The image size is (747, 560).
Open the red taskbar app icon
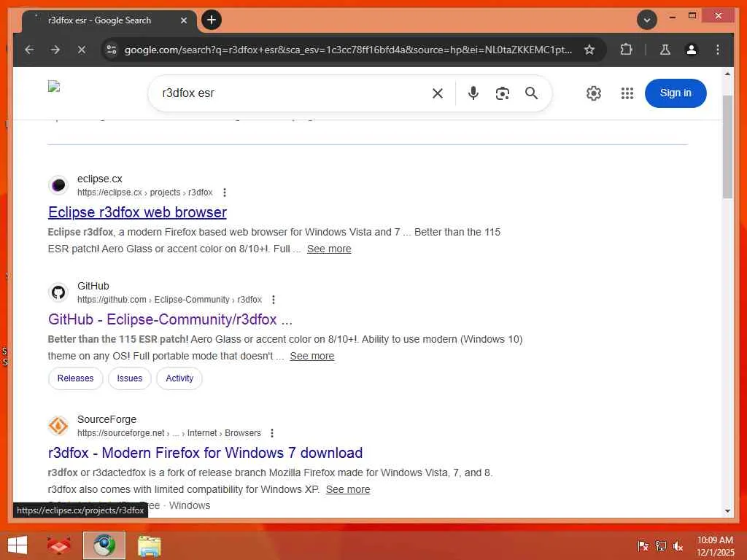[58, 545]
